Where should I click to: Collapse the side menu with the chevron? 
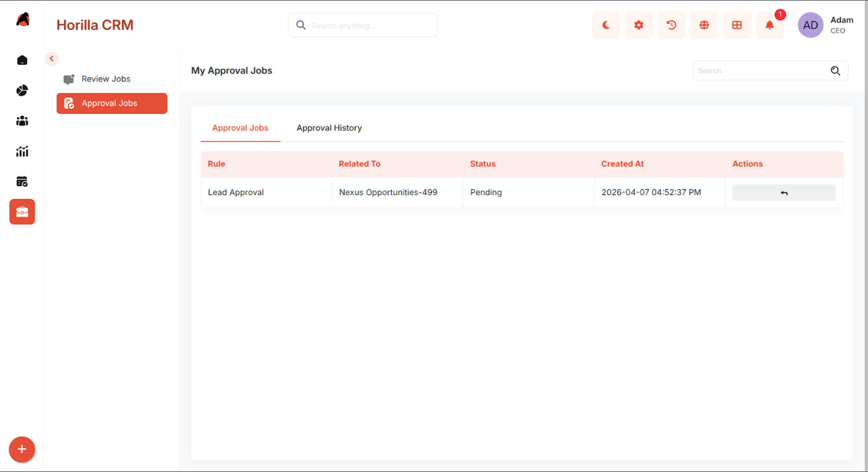pyautogui.click(x=52, y=58)
